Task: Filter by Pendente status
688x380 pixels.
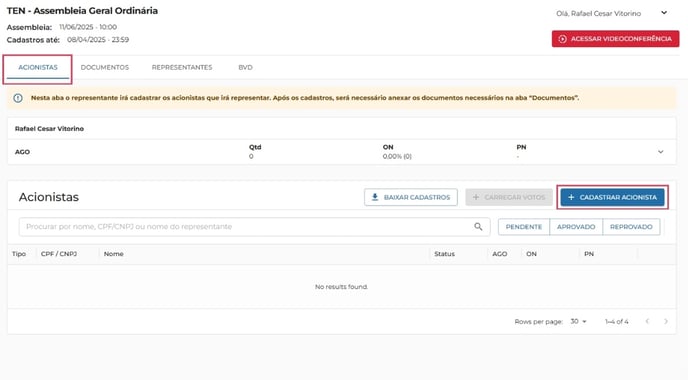Action: 523,227
